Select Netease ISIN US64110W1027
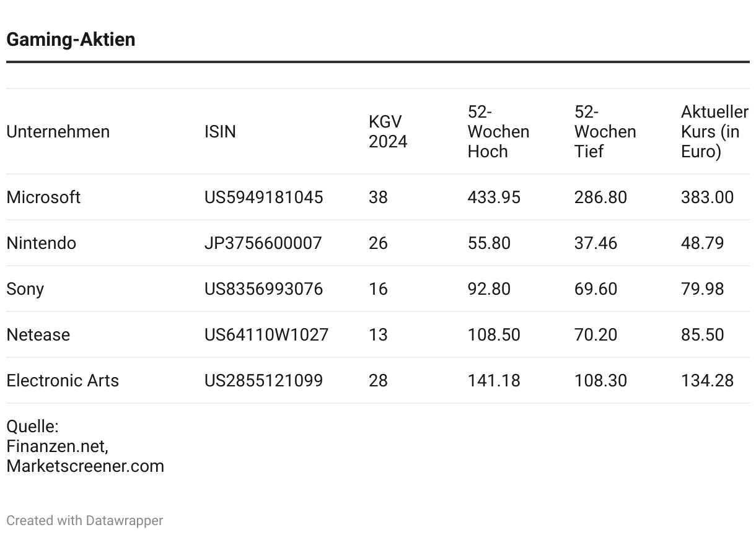Image resolution: width=756 pixels, height=535 pixels. 266,334
